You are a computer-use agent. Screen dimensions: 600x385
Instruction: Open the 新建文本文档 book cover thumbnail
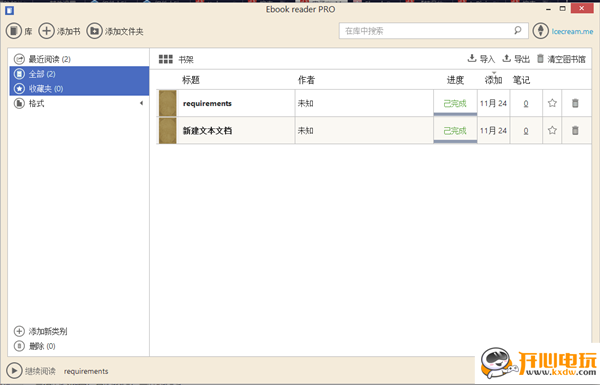click(x=168, y=131)
